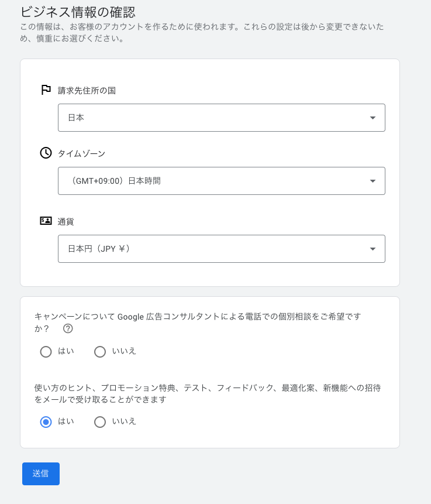
Task: Open the question mark help tooltip icon
Action: [x=68, y=328]
